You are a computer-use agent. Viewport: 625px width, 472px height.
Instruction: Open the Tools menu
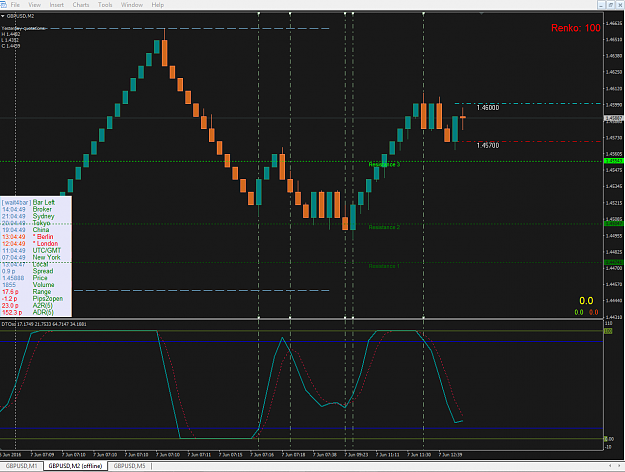(x=105, y=5)
